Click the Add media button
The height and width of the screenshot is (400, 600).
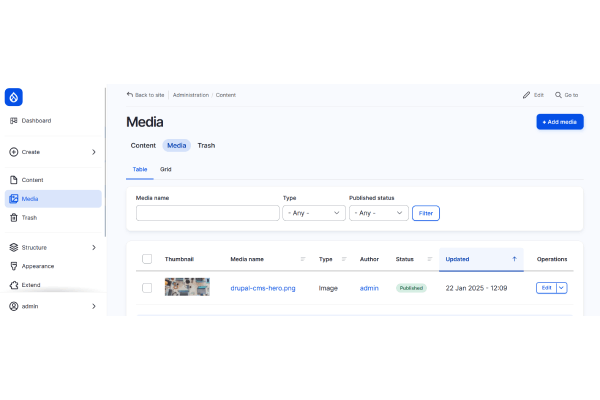click(x=559, y=122)
